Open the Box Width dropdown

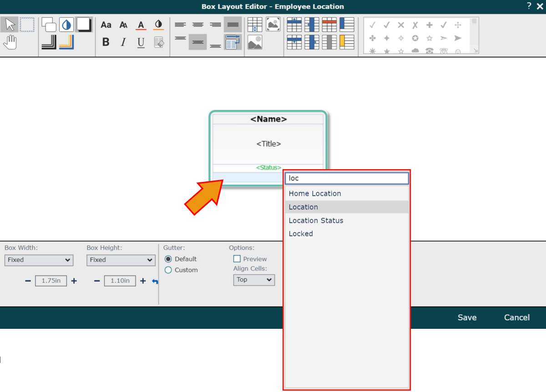39,260
